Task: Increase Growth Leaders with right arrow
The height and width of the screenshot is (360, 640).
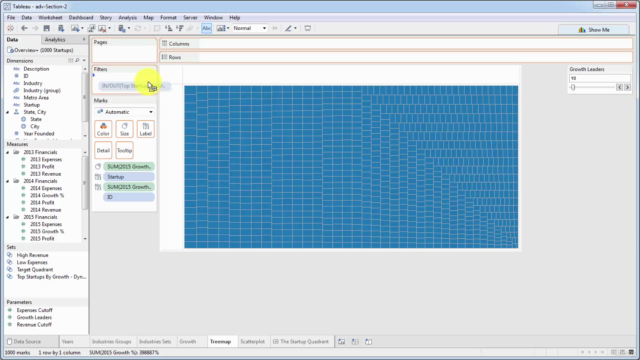Action: (x=627, y=87)
